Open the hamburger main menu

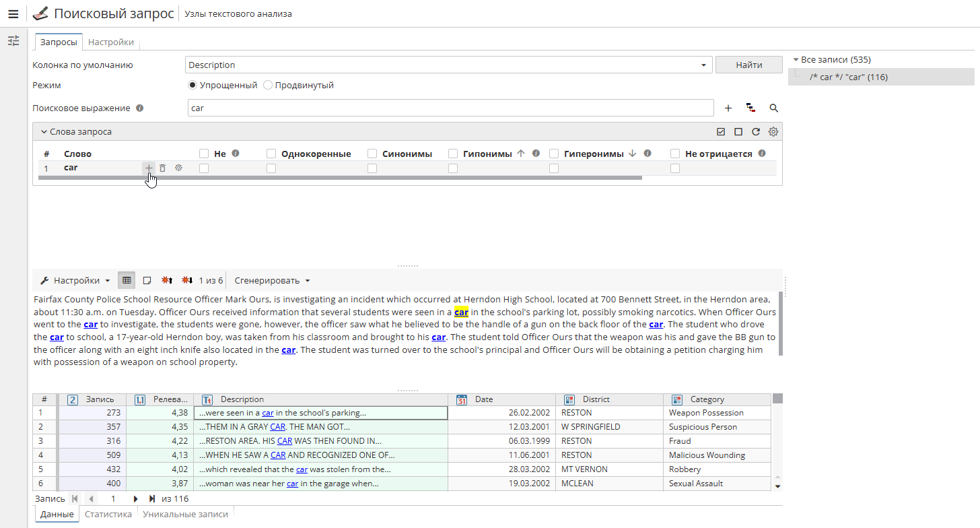click(x=13, y=13)
